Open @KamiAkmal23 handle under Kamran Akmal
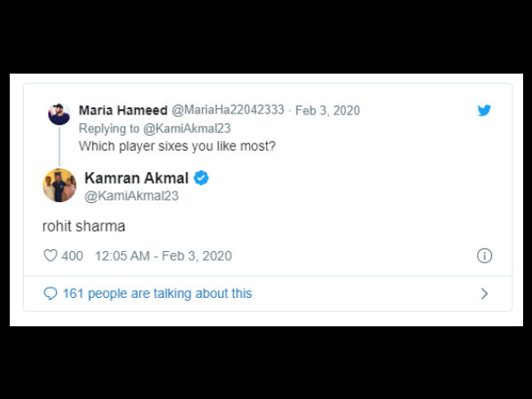This screenshot has height=399, width=532. [130, 196]
